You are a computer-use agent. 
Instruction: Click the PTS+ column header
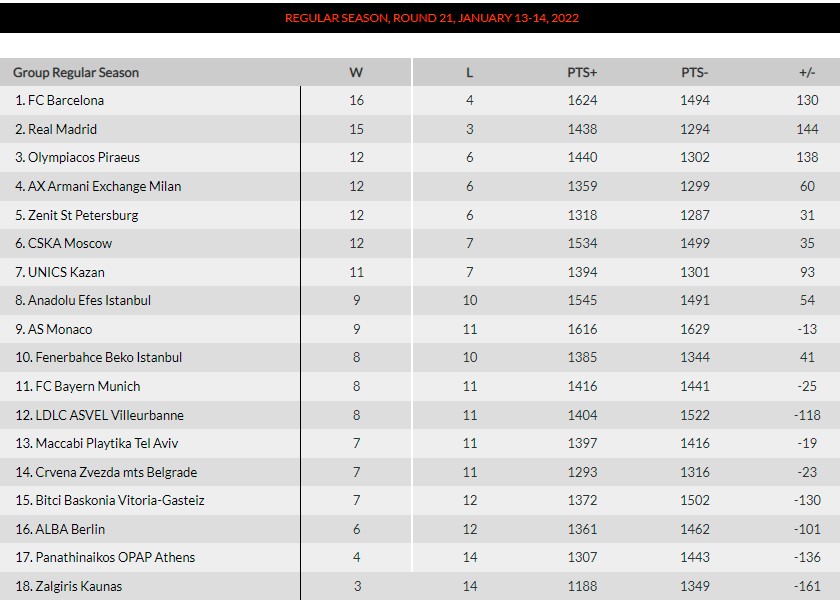582,72
